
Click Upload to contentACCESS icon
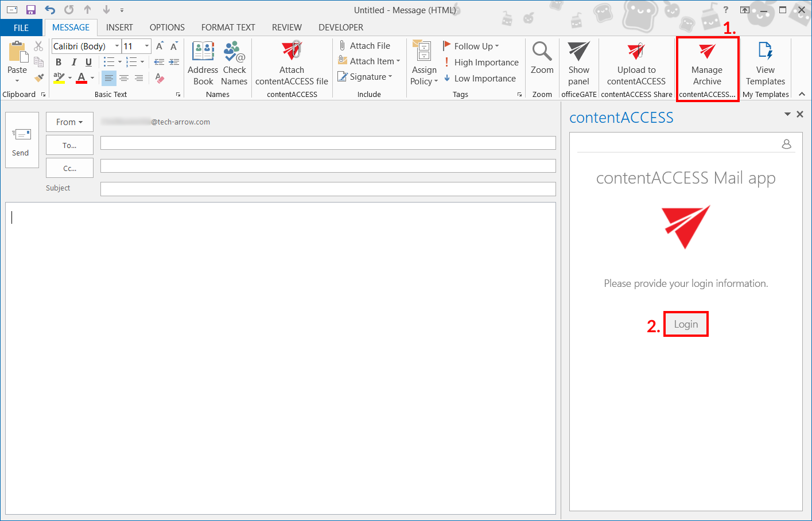636,52
